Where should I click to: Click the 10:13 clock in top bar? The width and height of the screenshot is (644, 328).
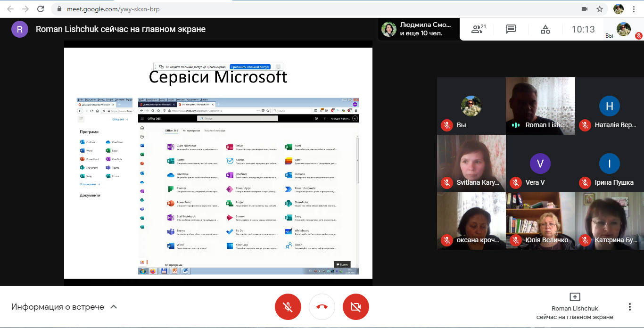pyautogui.click(x=583, y=29)
